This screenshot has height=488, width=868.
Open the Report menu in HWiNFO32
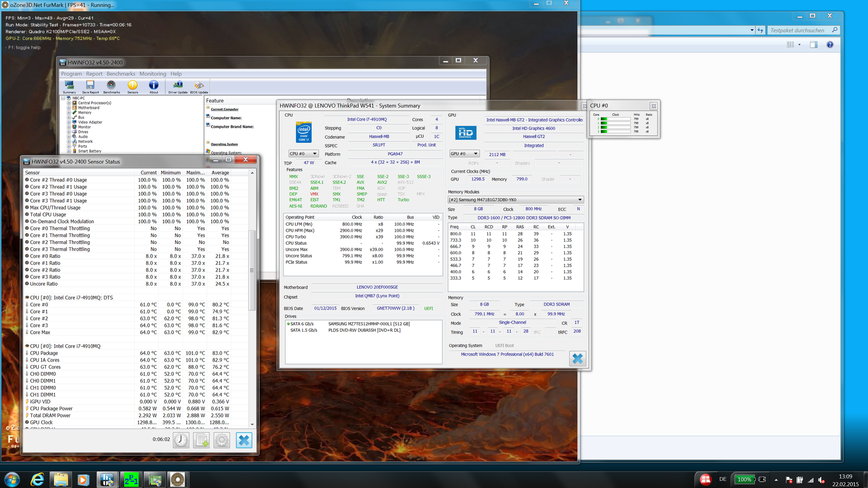pos(94,74)
